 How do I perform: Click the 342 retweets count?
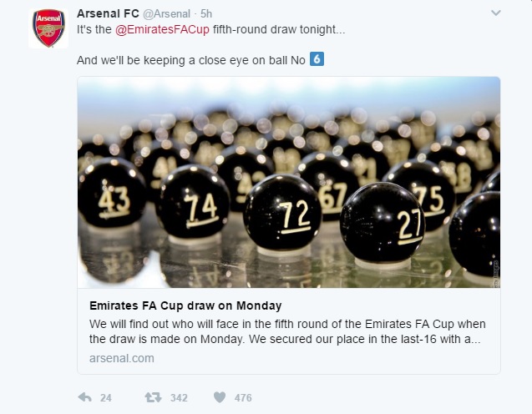(x=178, y=398)
